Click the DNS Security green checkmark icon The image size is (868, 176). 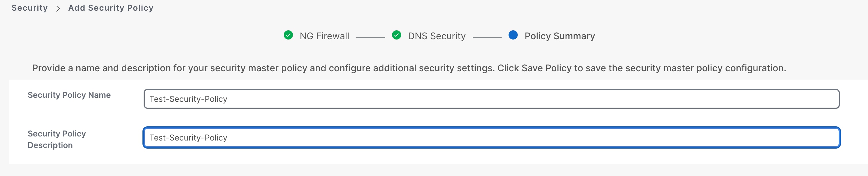397,35
